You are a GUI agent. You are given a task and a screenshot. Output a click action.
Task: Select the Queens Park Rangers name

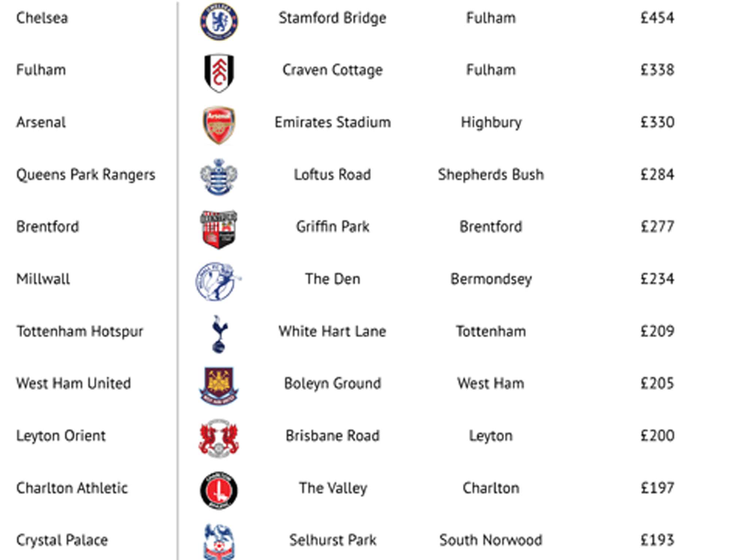(86, 175)
